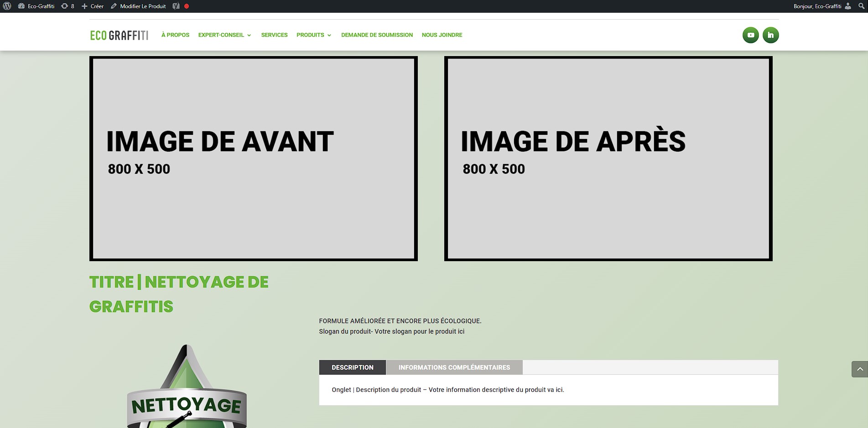Open the Nous Joindre page
The image size is (868, 428).
pos(442,35)
